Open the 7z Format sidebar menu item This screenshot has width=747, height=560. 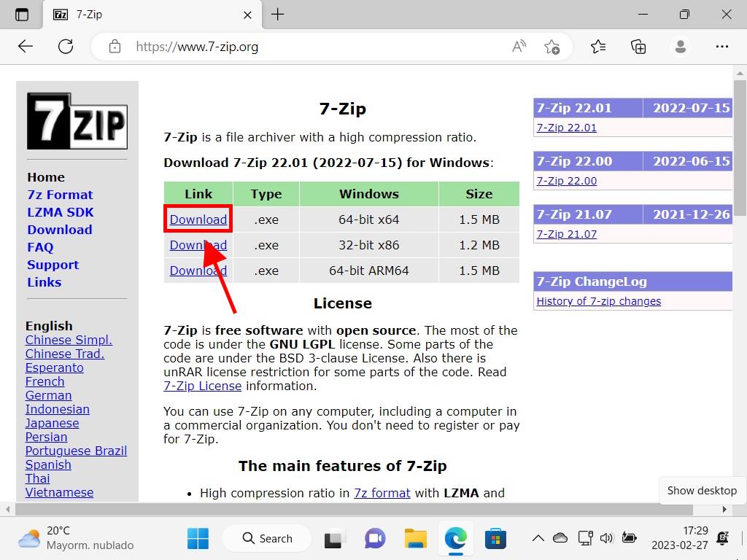[60, 195]
